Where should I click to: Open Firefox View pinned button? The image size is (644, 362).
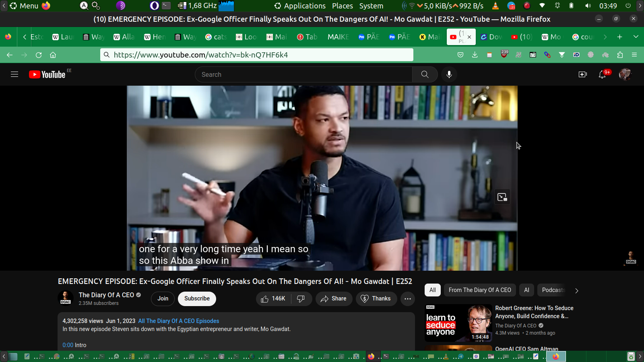point(8,37)
